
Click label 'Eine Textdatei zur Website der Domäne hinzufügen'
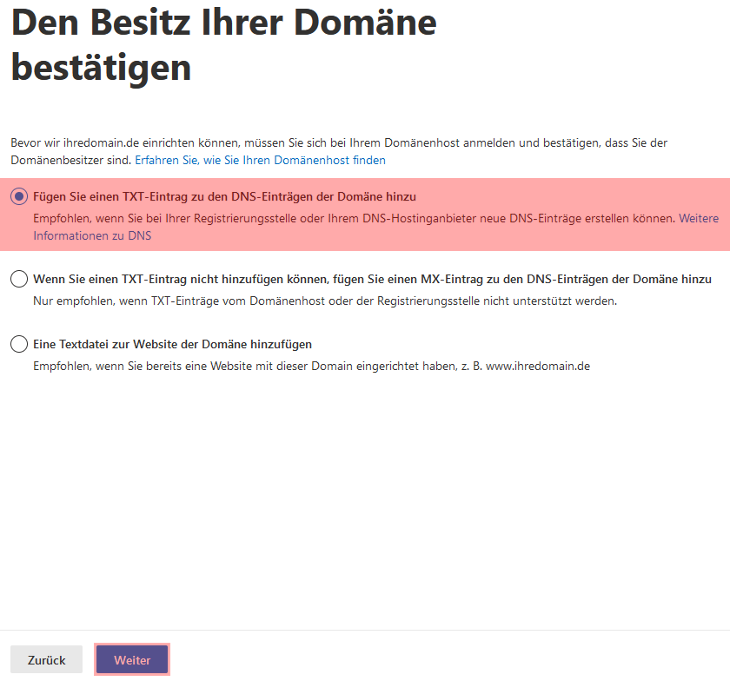point(172,344)
